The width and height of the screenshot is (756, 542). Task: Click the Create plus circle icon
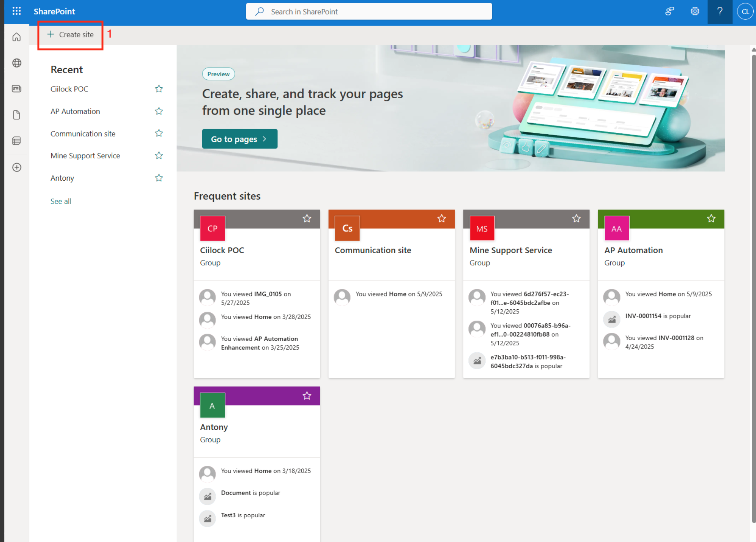tap(17, 167)
